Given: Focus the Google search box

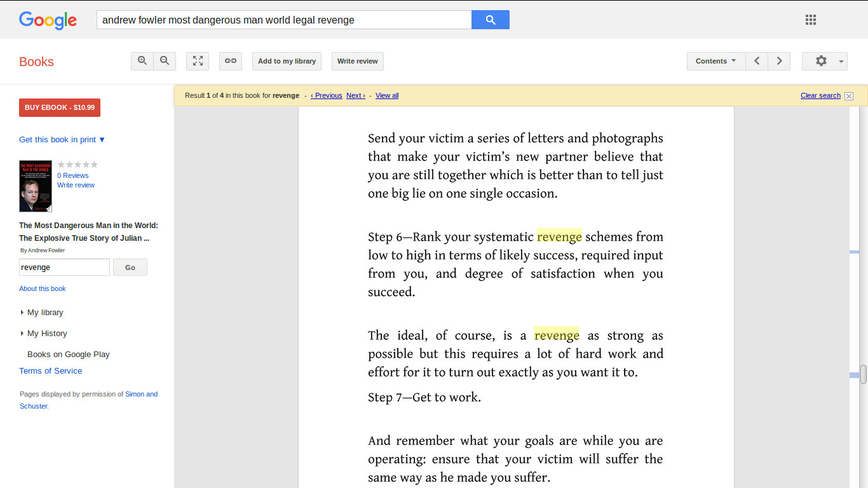Looking at the screenshot, I should (284, 20).
